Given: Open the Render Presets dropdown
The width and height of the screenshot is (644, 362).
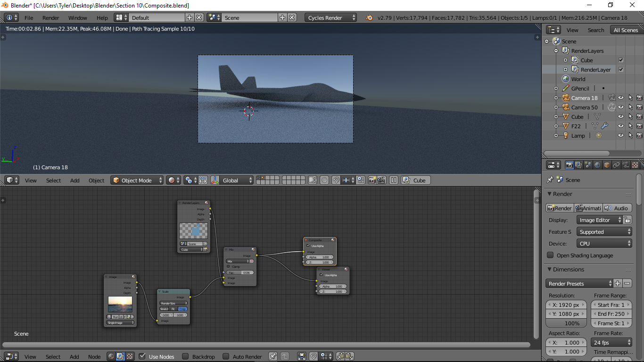Looking at the screenshot, I should coord(579,283).
